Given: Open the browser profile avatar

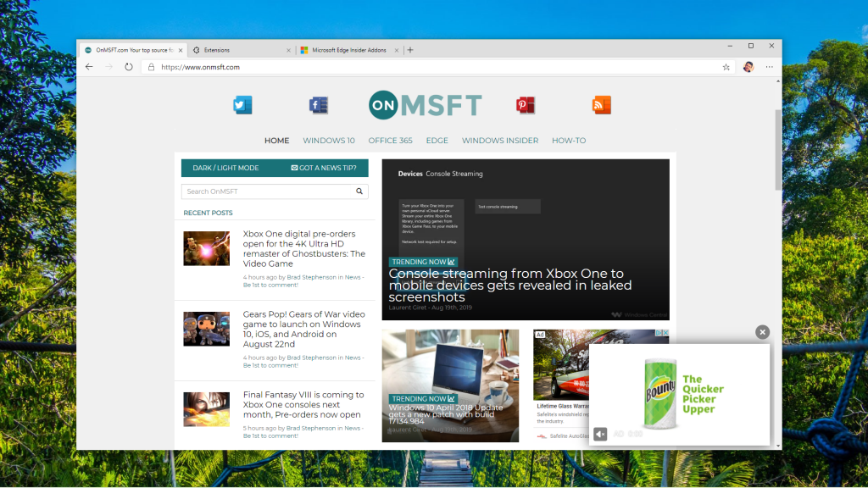Looking at the screenshot, I should (748, 67).
